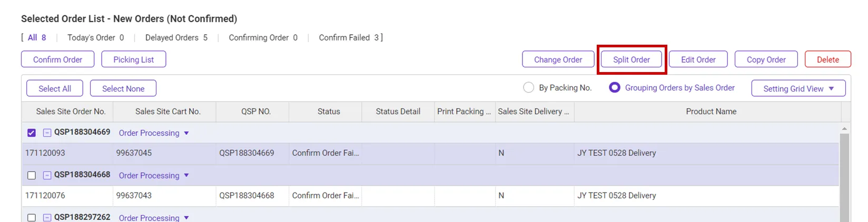This screenshot has width=868, height=222.
Task: Open the Picking List
Action: [133, 59]
